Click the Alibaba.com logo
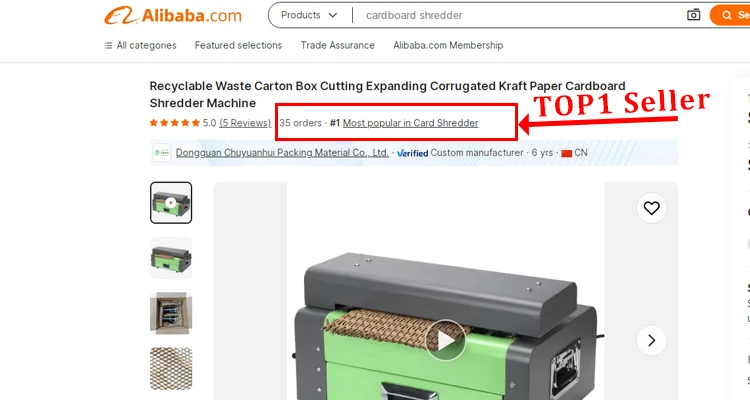 [173, 15]
